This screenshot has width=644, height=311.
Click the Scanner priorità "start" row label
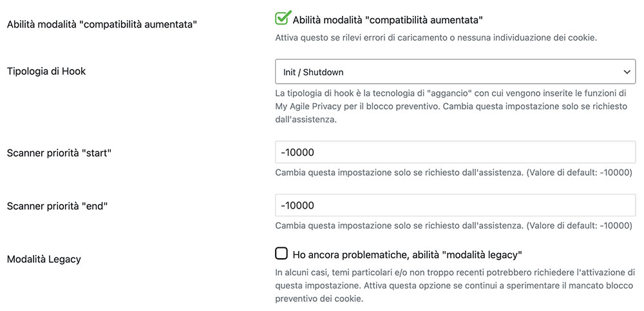point(59,153)
